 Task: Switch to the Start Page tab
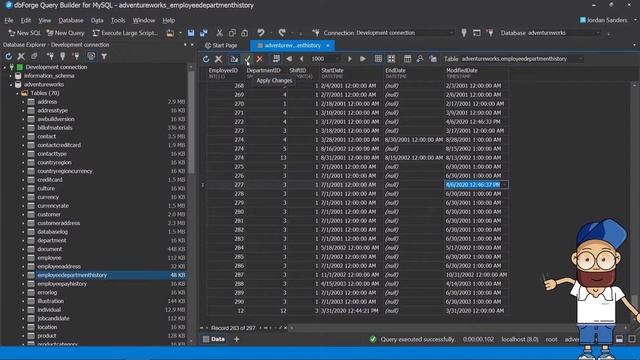pos(221,45)
